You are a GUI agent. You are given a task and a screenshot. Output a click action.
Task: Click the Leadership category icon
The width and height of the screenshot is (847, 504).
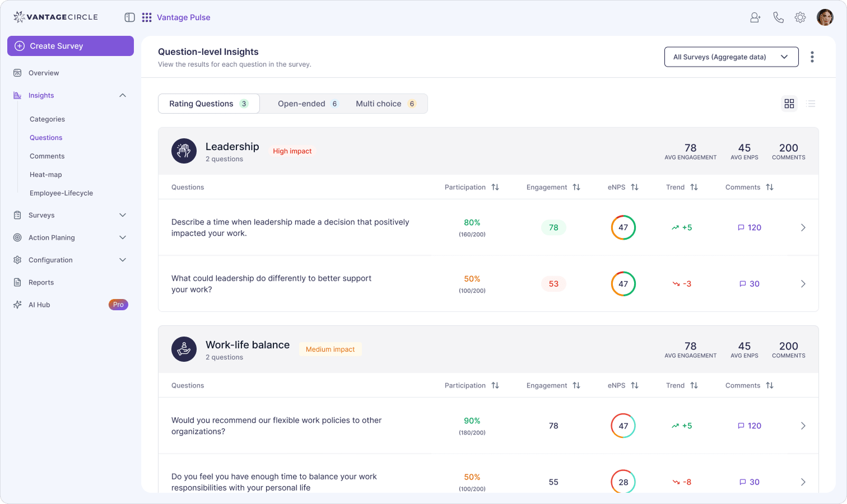click(184, 151)
